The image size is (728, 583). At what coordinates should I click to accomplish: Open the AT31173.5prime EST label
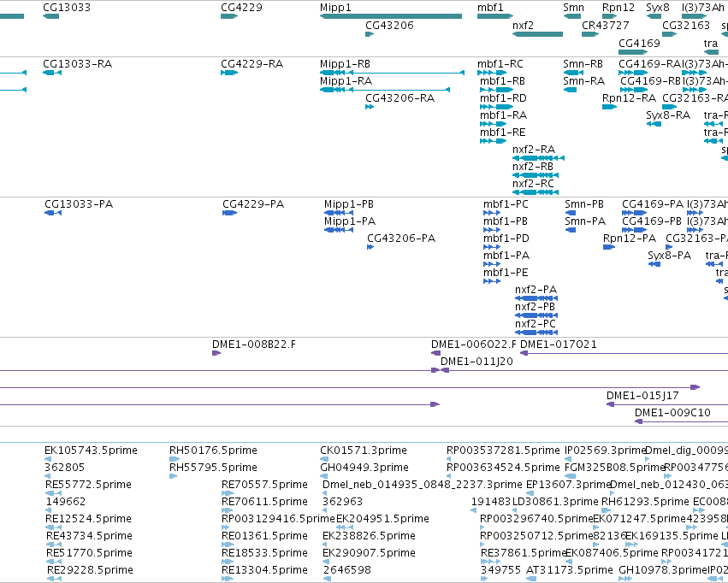coord(570,570)
